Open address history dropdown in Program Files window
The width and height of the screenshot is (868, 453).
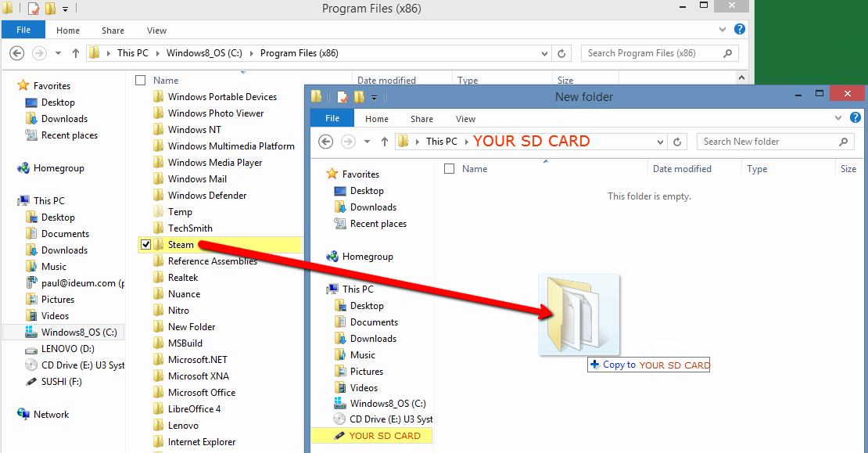pyautogui.click(x=545, y=54)
